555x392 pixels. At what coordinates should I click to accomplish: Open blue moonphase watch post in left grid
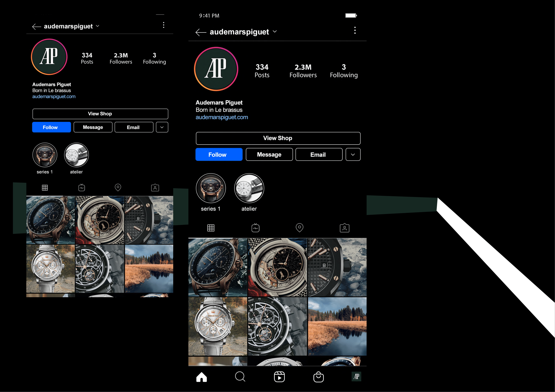point(51,220)
